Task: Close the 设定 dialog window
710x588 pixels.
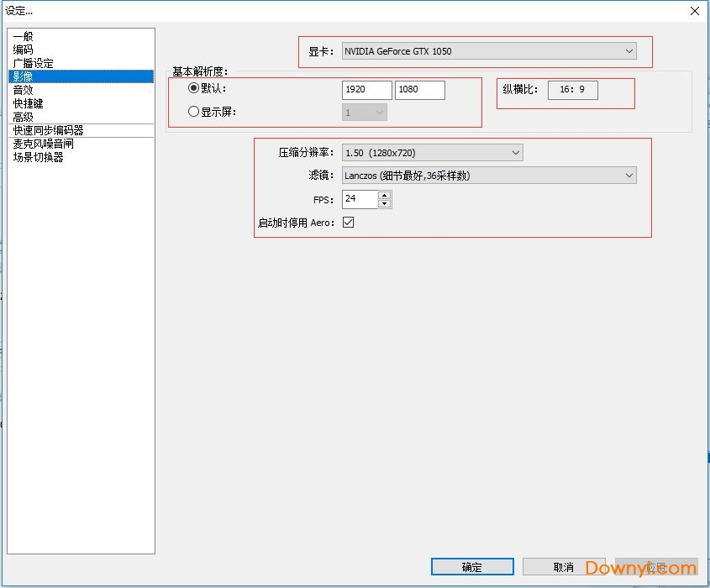Action: (x=694, y=11)
